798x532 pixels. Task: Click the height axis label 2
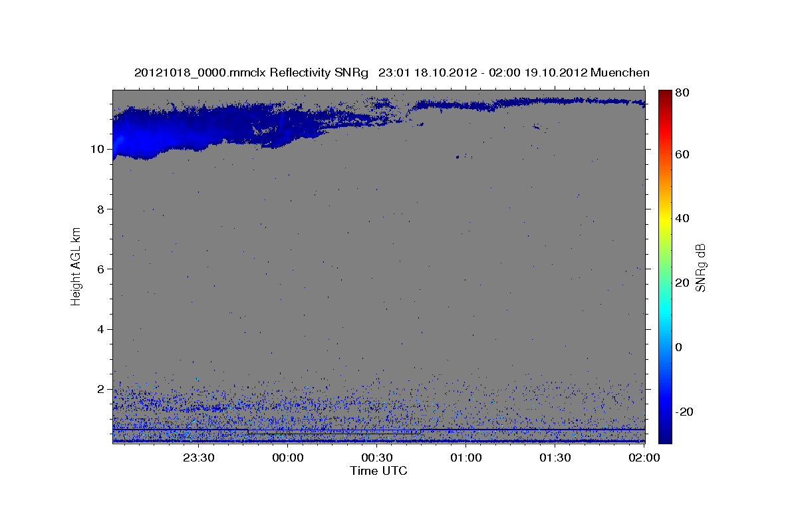click(102, 389)
